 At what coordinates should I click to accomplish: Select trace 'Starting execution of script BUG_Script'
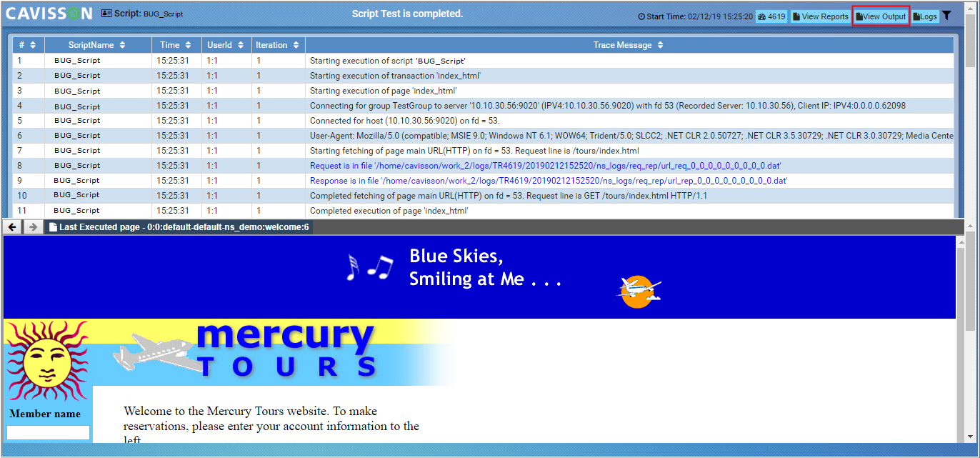388,61
